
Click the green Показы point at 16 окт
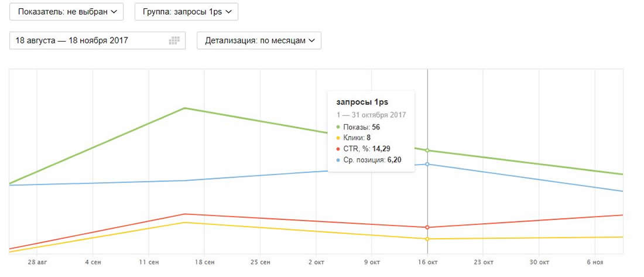(x=427, y=151)
